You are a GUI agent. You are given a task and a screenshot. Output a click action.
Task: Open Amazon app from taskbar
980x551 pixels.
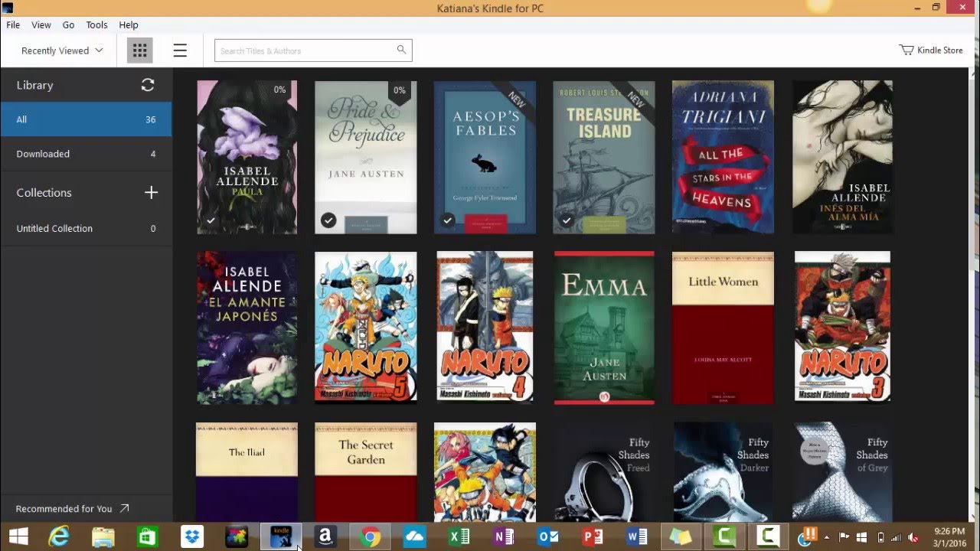point(325,537)
